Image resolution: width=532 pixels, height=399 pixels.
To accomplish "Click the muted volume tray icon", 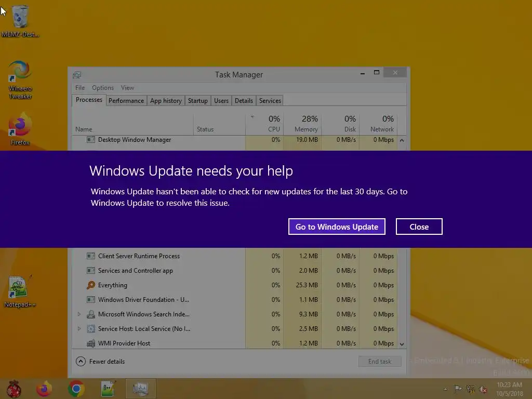I will click(483, 389).
